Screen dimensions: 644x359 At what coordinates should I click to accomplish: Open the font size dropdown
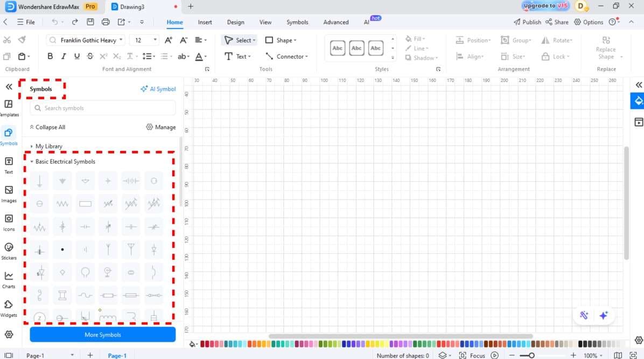pyautogui.click(x=155, y=40)
